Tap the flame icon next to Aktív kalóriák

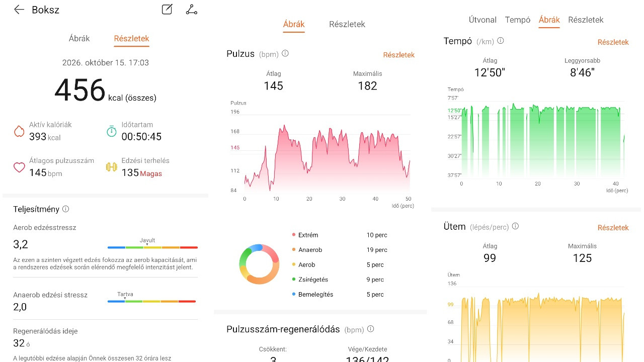19,131
